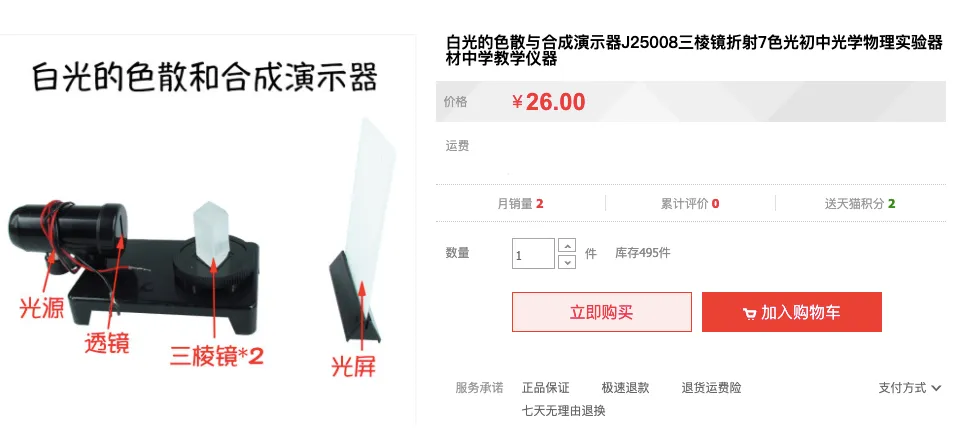The height and width of the screenshot is (428, 959).
Task: Select the 正品保证 service promise
Action: (546, 388)
